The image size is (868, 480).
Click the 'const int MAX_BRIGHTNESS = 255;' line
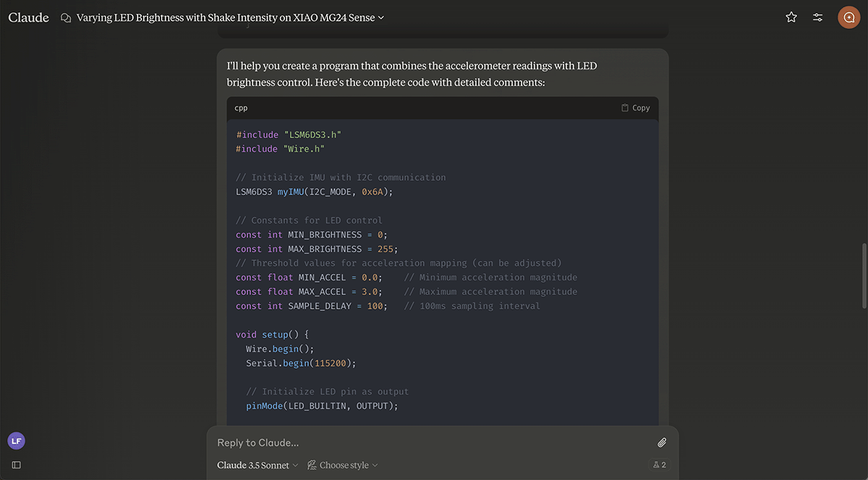[316, 249]
